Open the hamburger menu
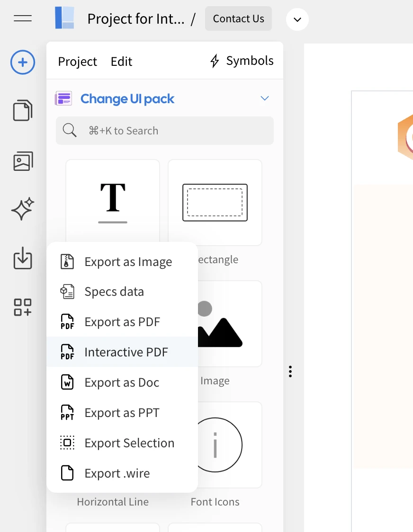 point(22,18)
